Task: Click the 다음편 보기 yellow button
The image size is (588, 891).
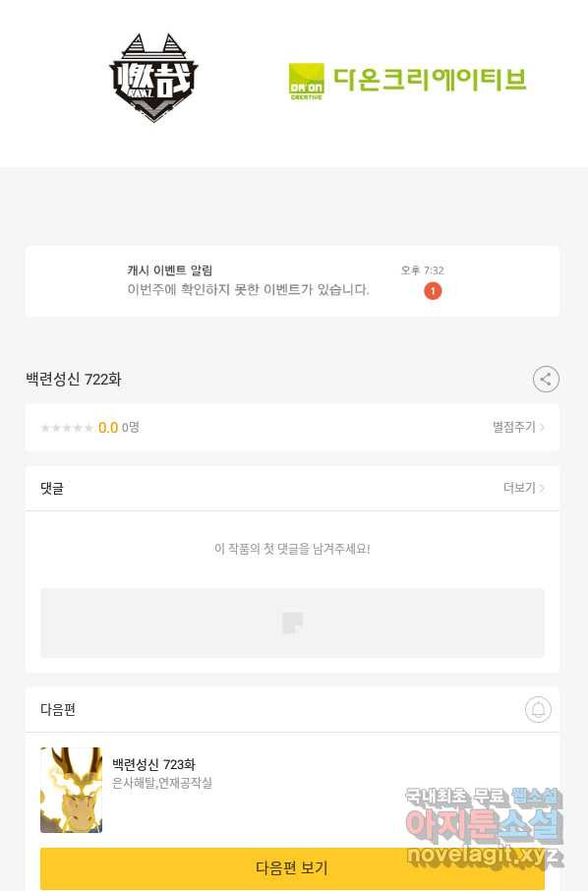Action: tap(293, 867)
